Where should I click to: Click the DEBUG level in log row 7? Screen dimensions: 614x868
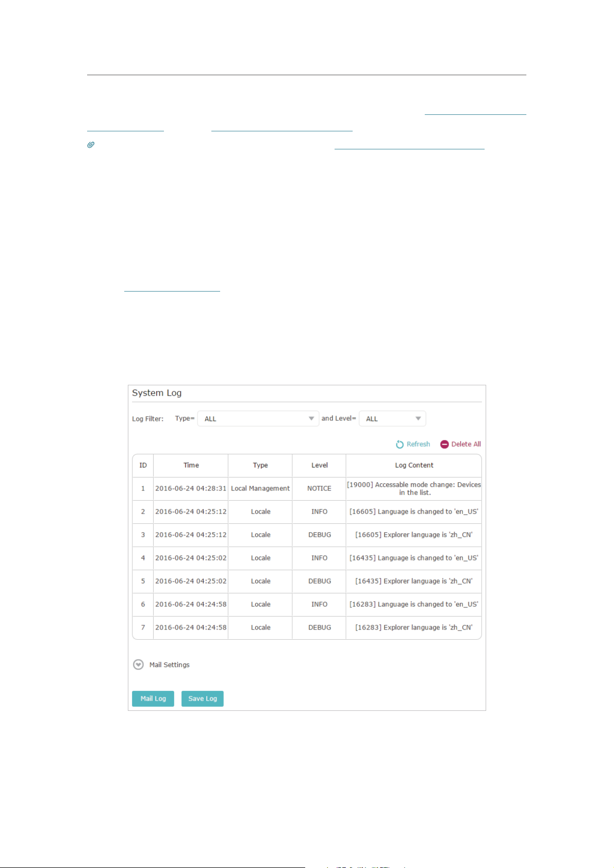[x=320, y=628]
